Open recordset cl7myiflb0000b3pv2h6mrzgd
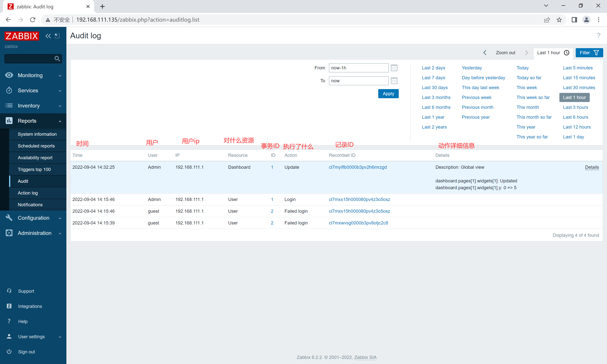 tap(358, 167)
